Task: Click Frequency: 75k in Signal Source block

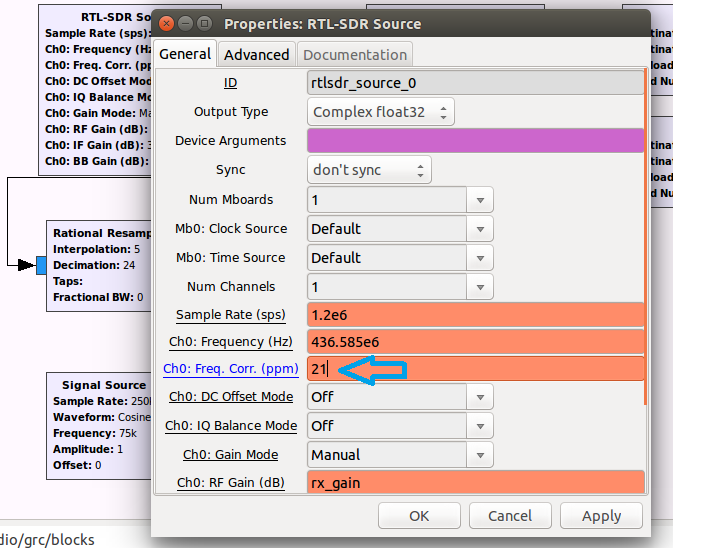Action: tap(95, 433)
